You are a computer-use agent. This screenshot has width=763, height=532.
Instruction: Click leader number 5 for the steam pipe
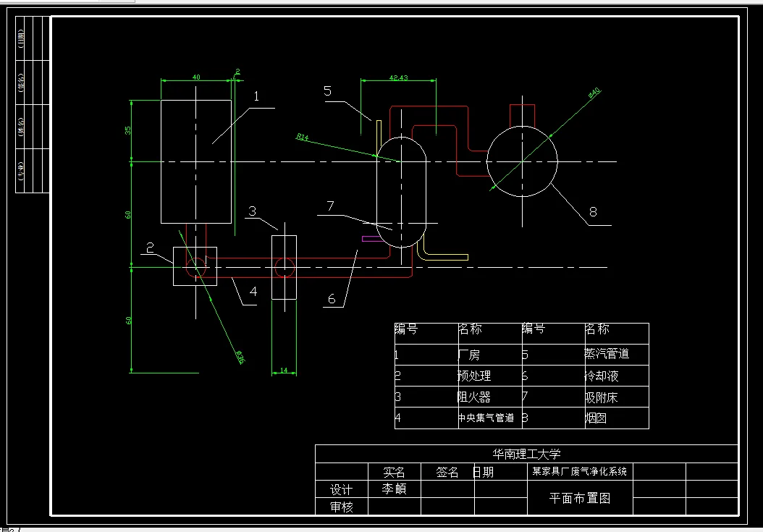click(x=327, y=91)
